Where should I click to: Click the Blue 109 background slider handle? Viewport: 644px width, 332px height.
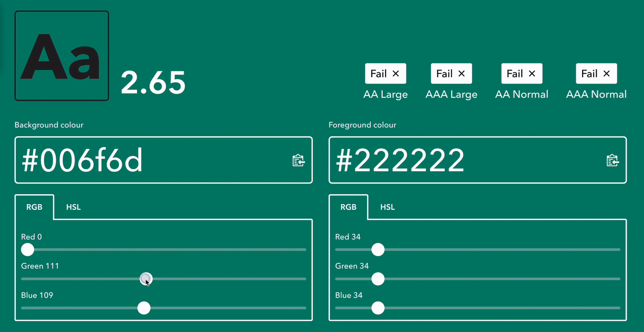[x=143, y=308]
